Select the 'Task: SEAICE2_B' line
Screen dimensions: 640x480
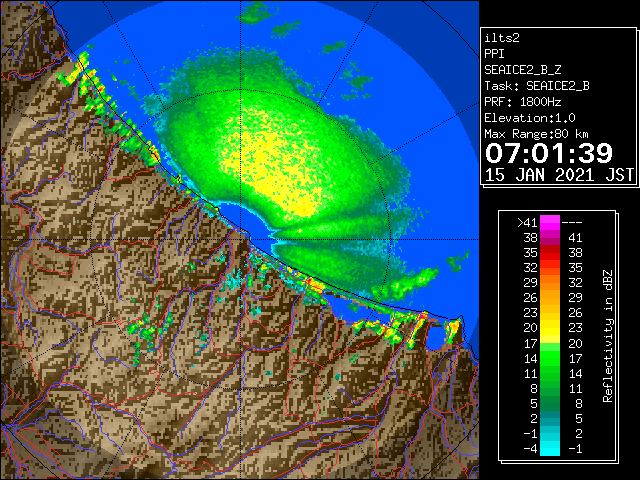coord(537,86)
